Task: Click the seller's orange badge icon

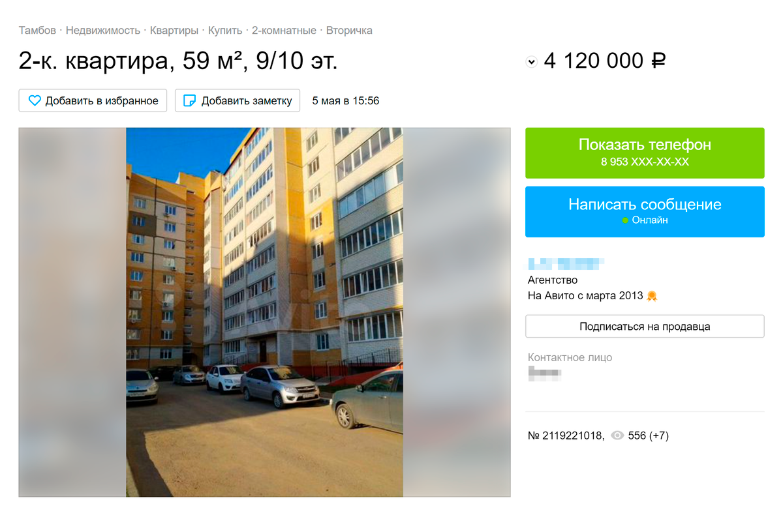Action: [x=652, y=296]
